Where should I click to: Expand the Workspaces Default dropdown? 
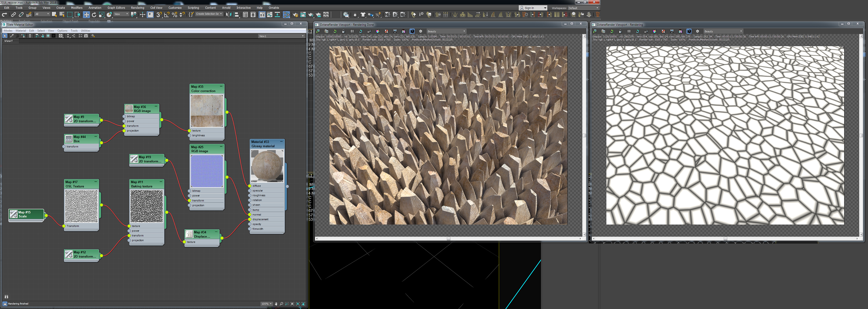coord(583,8)
